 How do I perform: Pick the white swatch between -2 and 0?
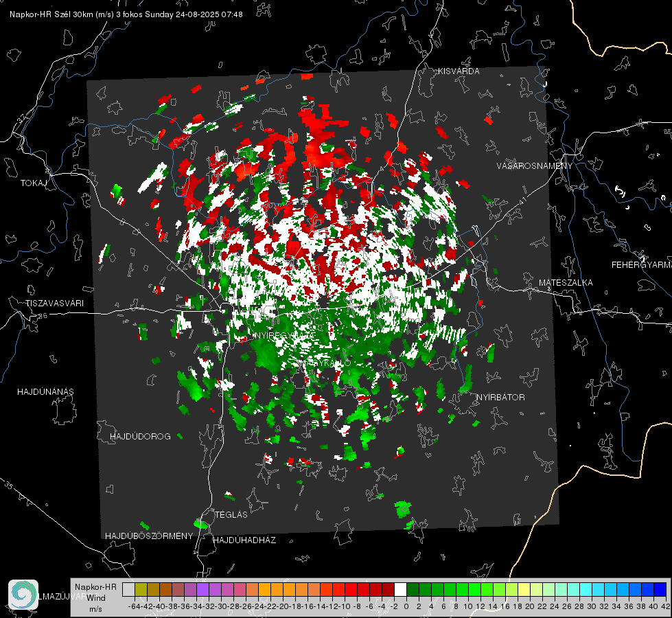[400, 589]
